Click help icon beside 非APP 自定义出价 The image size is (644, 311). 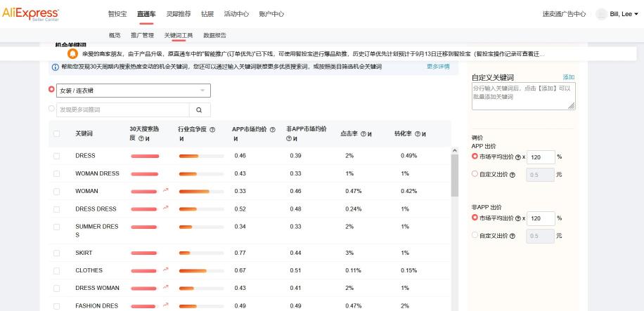512,237
